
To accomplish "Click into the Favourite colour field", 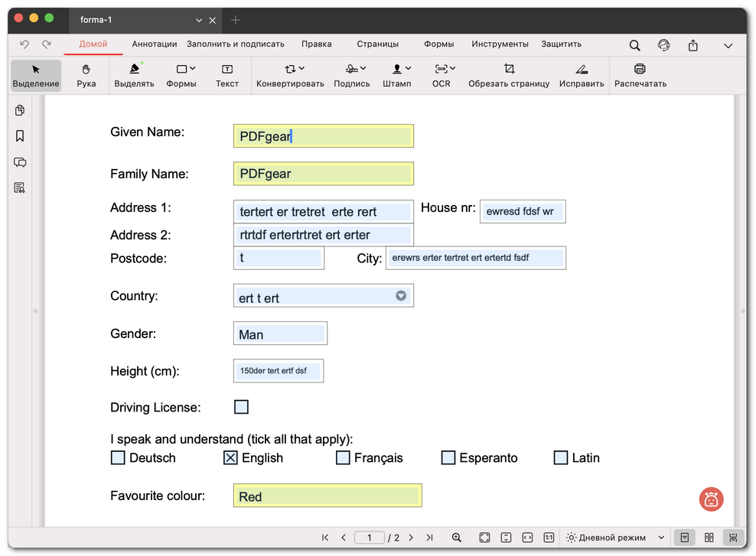I will pos(327,496).
